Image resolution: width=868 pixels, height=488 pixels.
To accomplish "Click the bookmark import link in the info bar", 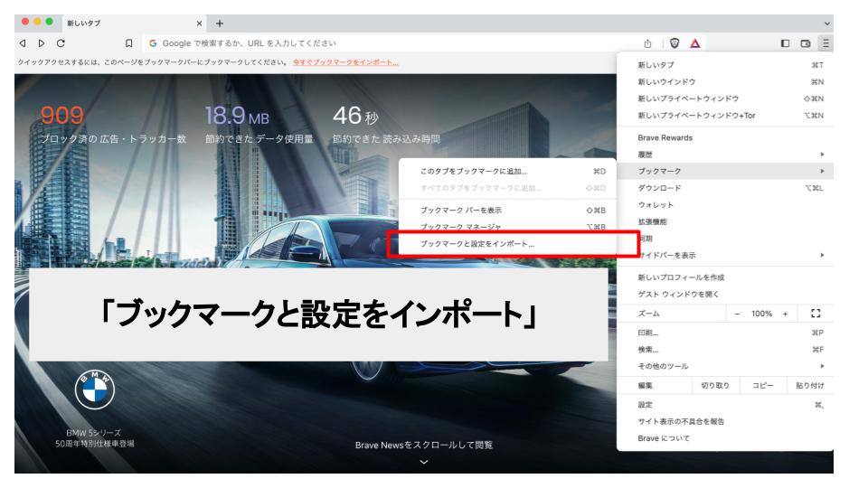I will [x=345, y=62].
